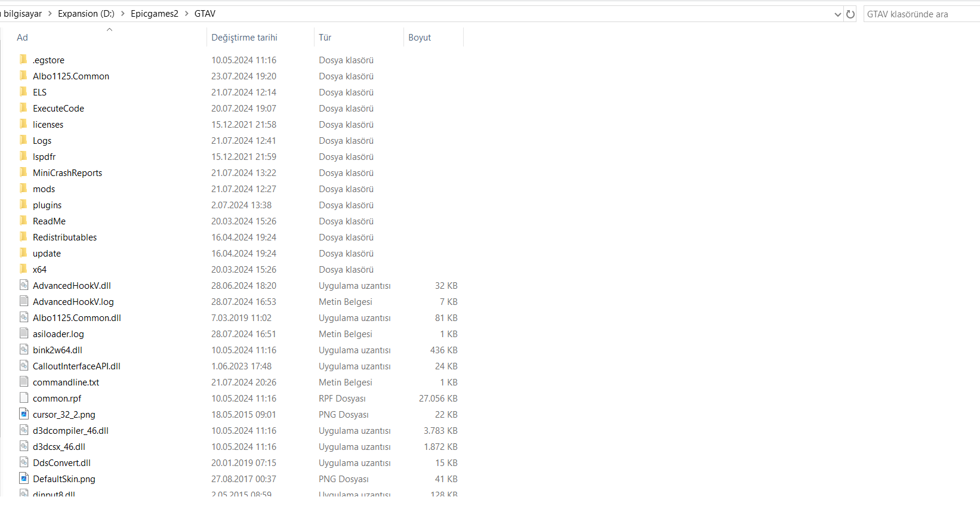Select the ELS folder icon
The width and height of the screenshot is (980, 506).
(23, 91)
